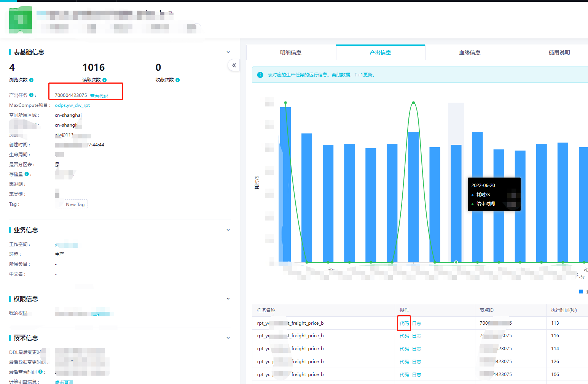Open 代码 link in row with 126 seconds
Screen dimensions: 588x384
pos(404,362)
